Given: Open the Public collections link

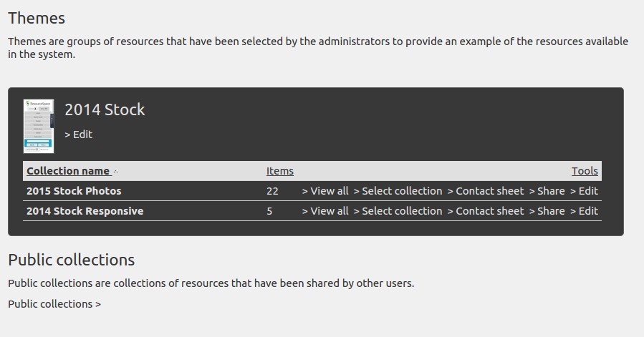Looking at the screenshot, I should (x=54, y=304).
